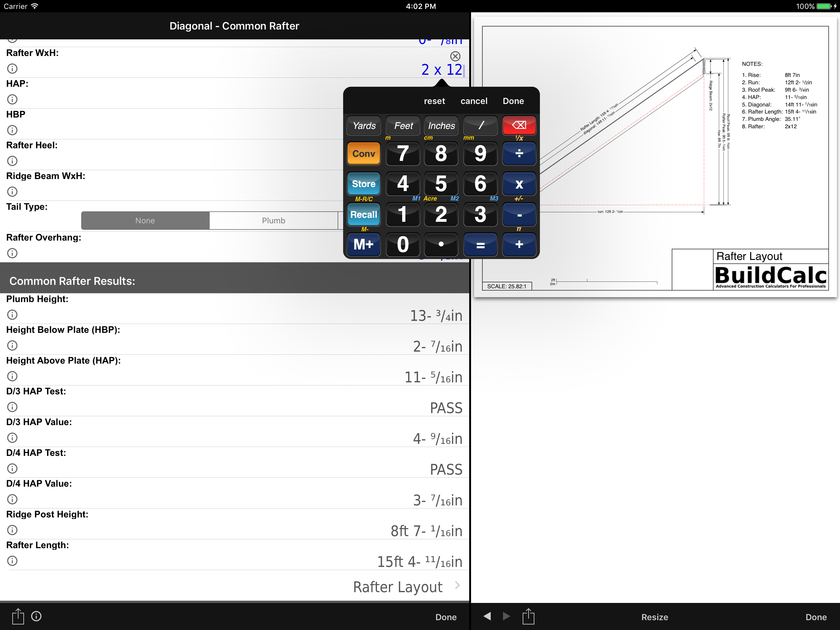The height and width of the screenshot is (630, 840).
Task: Tap share icon in left bottom toolbar
Action: (18, 616)
